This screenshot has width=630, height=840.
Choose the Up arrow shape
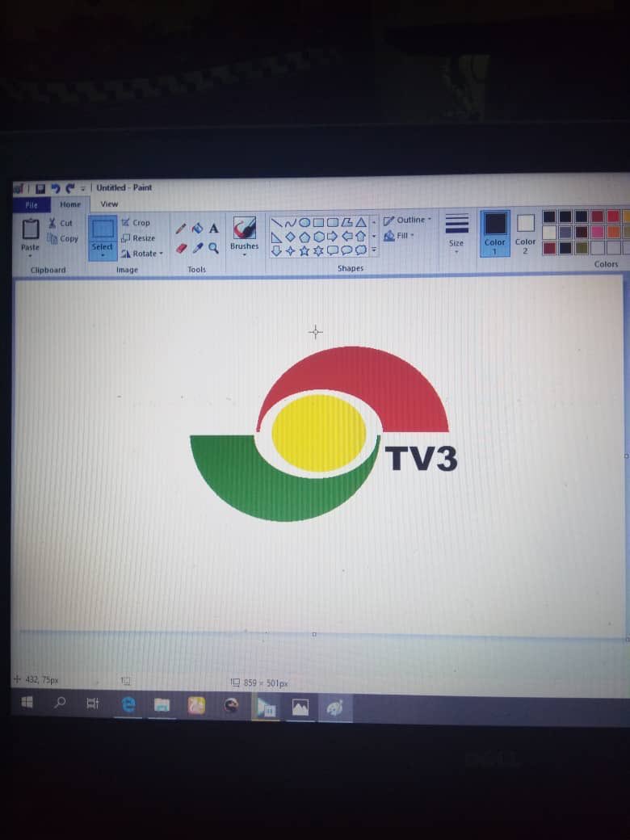coord(361,236)
